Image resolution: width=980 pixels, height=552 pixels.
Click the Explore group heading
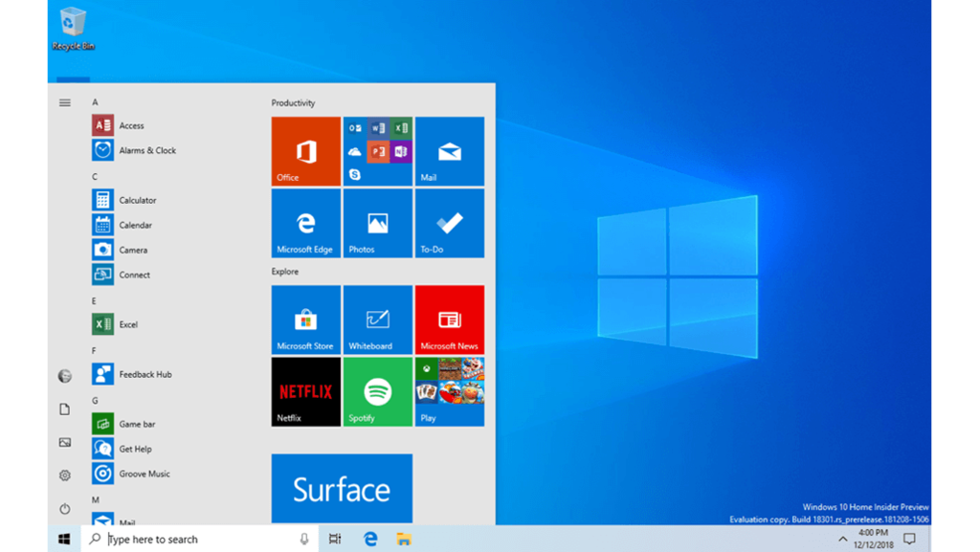[285, 272]
